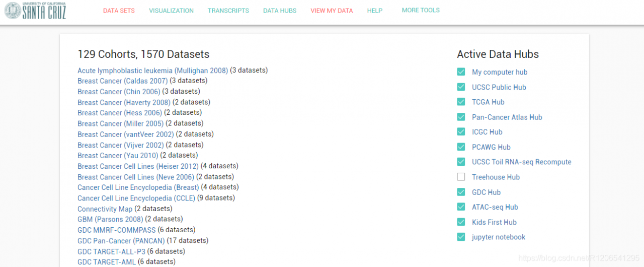Open the My computer hub link
Screen dimensions: 644x267
click(500, 72)
